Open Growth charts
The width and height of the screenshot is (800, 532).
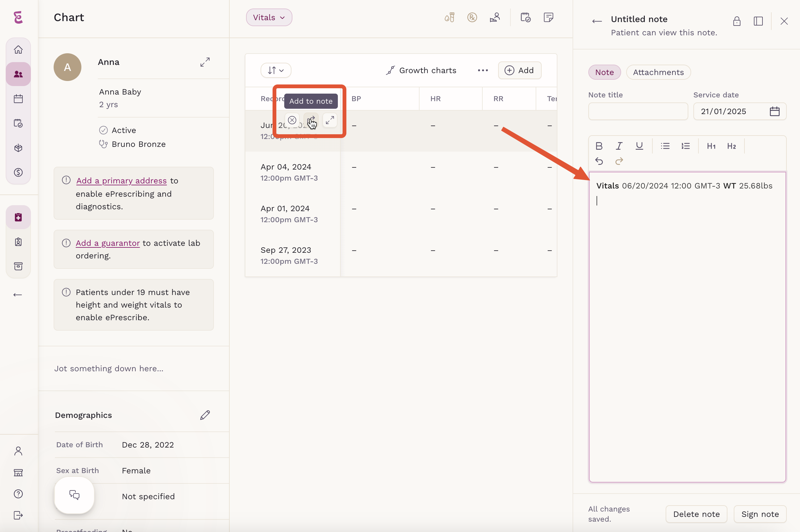pyautogui.click(x=421, y=70)
